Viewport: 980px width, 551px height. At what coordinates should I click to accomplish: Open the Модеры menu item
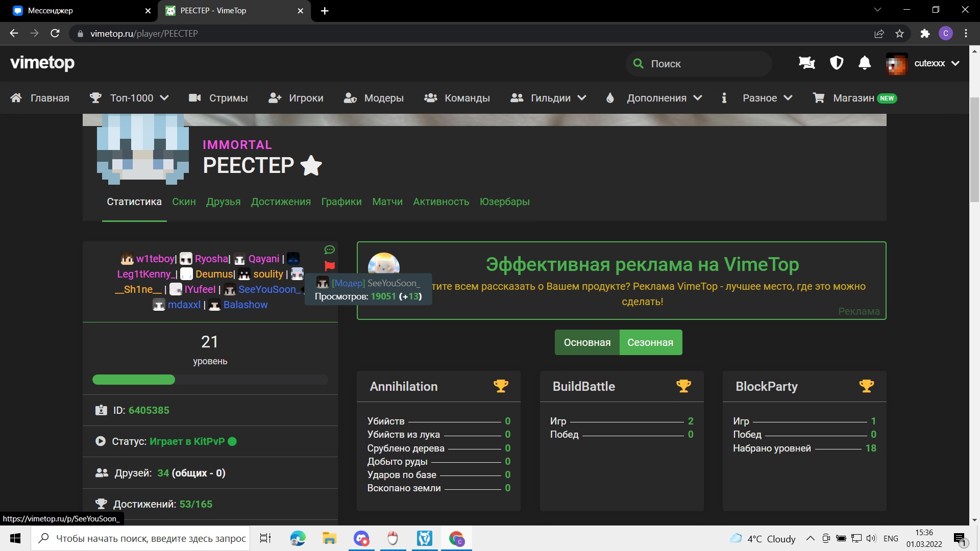point(374,98)
